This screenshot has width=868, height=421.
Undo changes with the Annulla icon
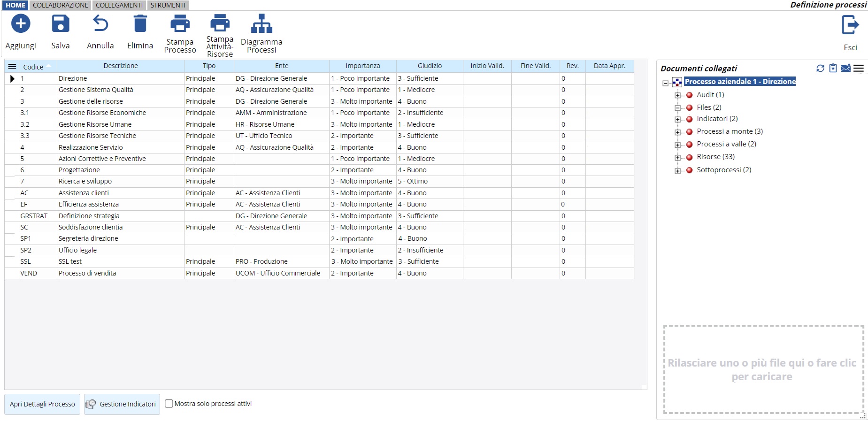pos(100,24)
